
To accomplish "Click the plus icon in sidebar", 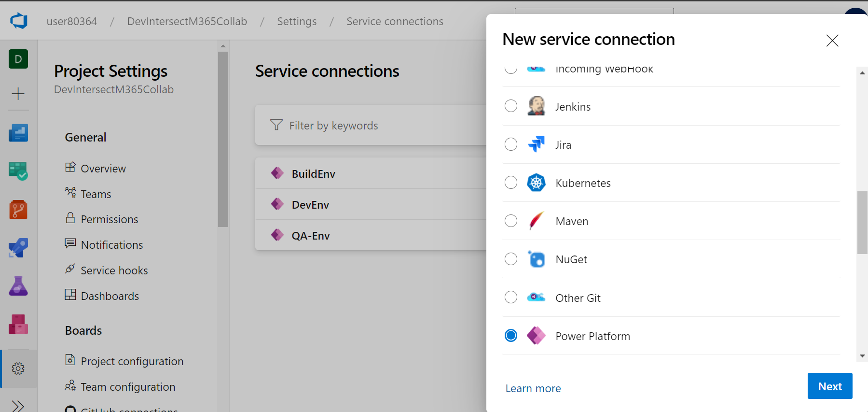I will (18, 94).
